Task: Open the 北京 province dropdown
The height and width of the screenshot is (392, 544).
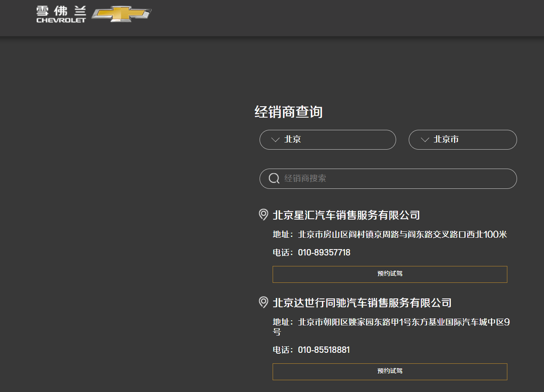Action: click(327, 140)
